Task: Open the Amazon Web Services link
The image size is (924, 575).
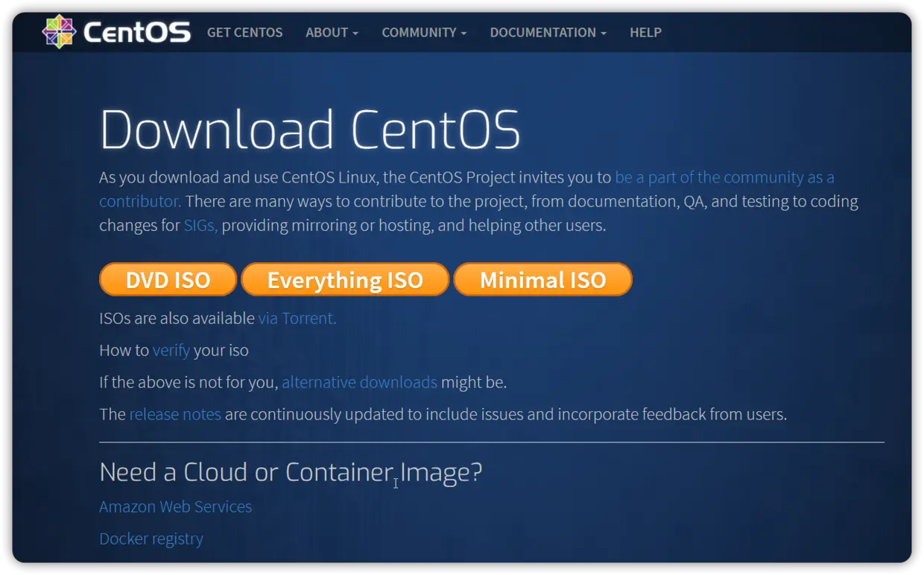Action: 175,506
